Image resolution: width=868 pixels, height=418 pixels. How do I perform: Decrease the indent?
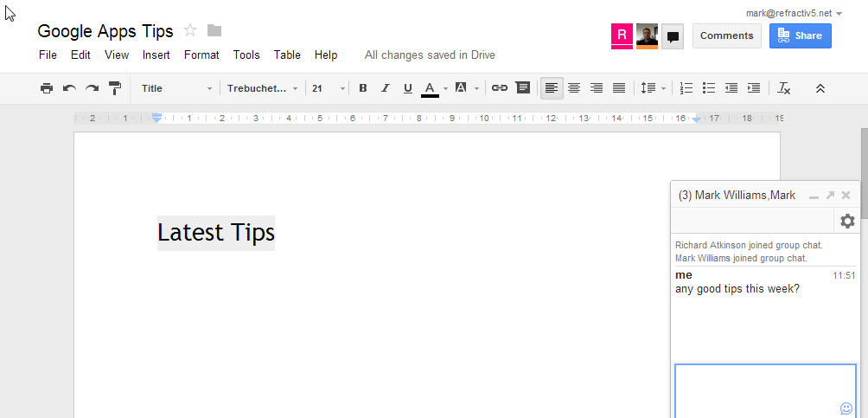(x=731, y=88)
